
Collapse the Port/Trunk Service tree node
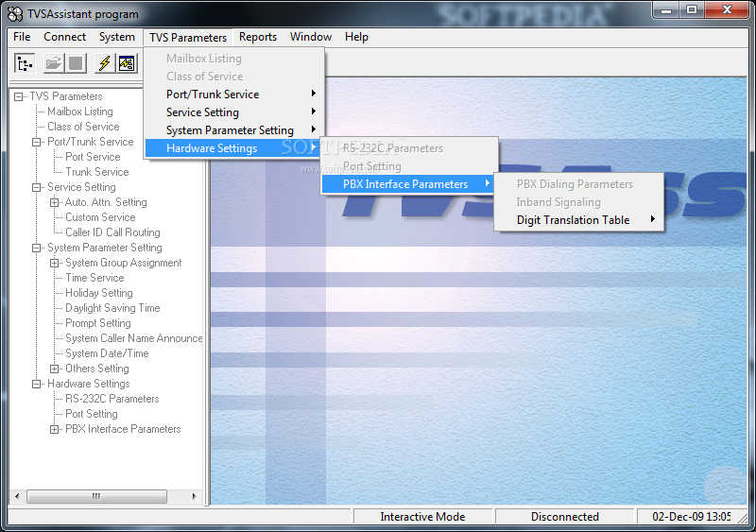[36, 142]
